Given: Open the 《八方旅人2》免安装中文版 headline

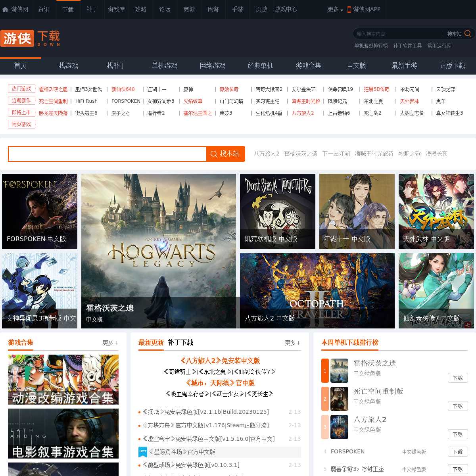Looking at the screenshot, I should click(x=220, y=361).
